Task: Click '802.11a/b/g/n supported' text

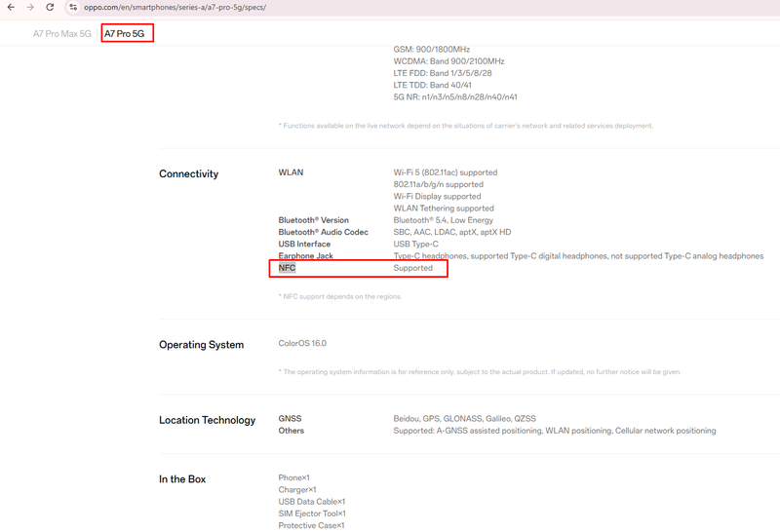Action: (438, 184)
